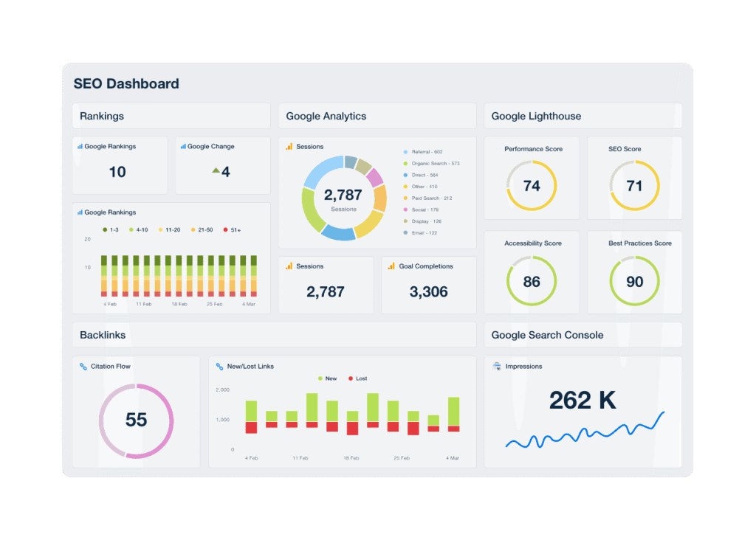756x540 pixels.
Task: Click the yellow Paid Search legend dot
Action: [x=405, y=198]
